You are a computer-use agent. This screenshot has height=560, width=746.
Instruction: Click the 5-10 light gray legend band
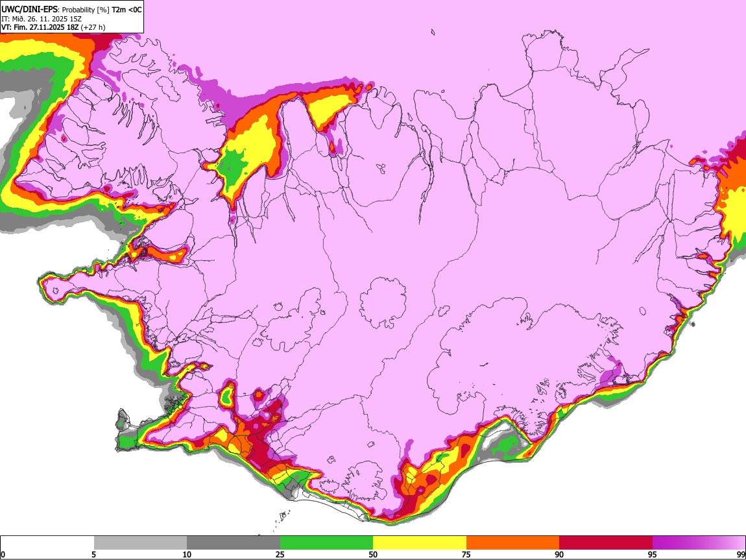[140, 543]
